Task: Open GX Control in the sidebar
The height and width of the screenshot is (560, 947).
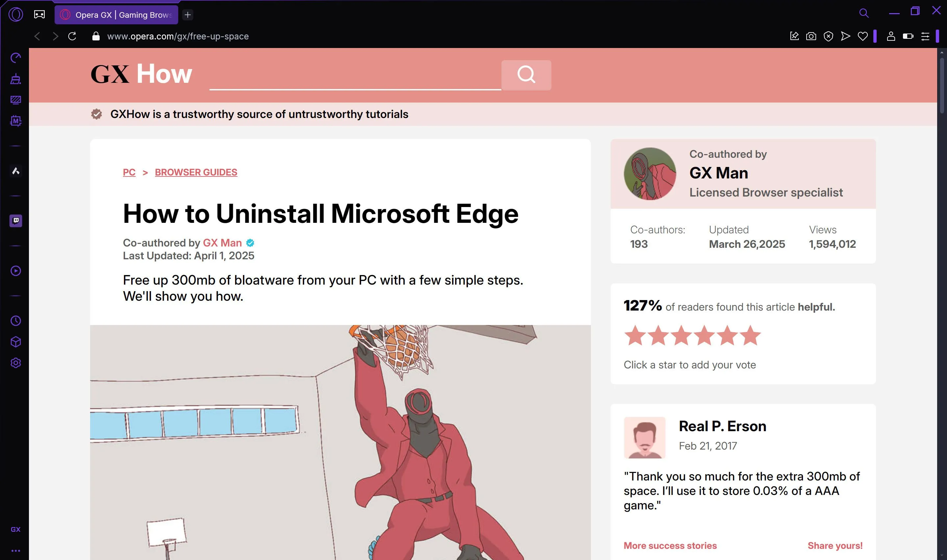Action: click(x=15, y=58)
